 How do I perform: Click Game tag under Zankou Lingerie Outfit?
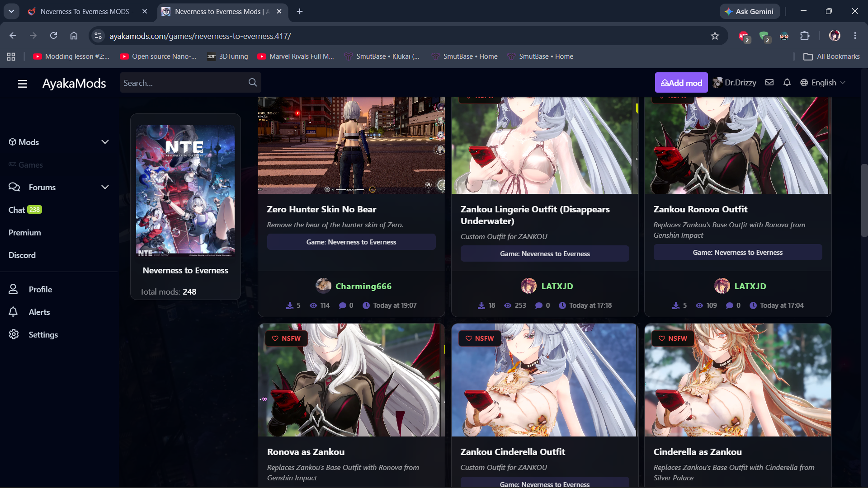coord(545,253)
